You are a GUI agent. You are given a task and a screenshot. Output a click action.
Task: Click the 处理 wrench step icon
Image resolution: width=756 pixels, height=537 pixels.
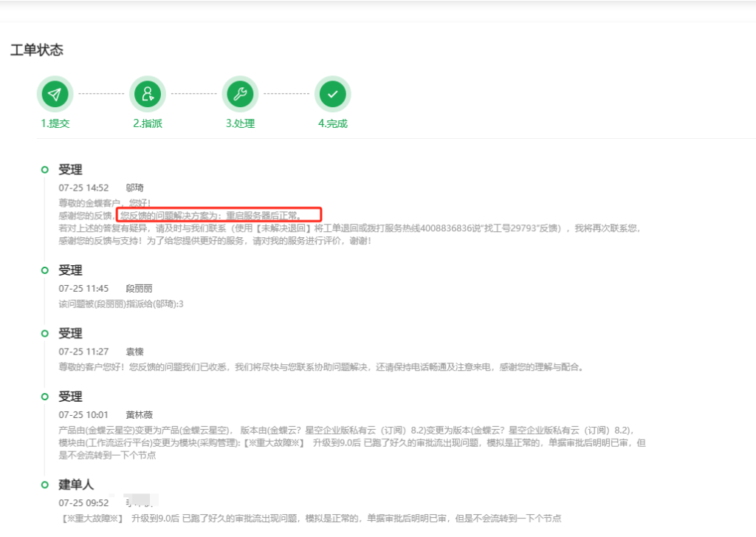pyautogui.click(x=240, y=93)
